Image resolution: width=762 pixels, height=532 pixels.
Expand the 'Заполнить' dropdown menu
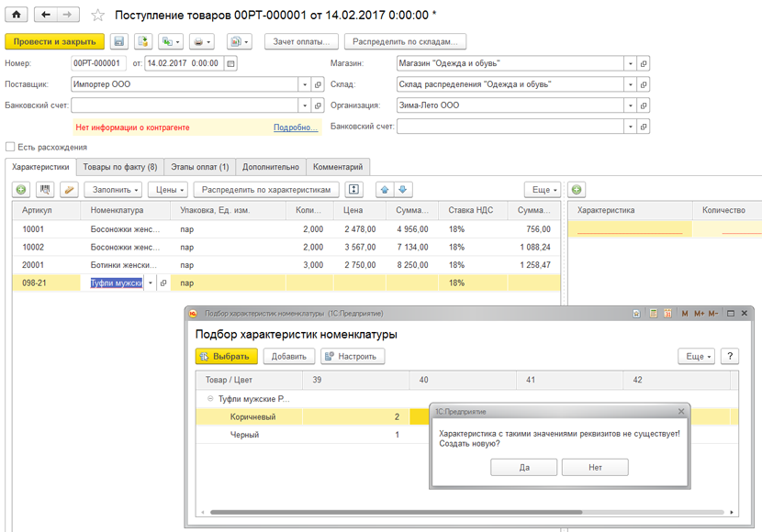[x=113, y=190]
